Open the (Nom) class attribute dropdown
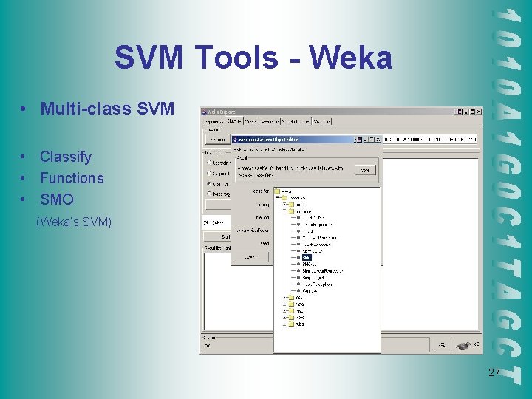 click(216, 222)
